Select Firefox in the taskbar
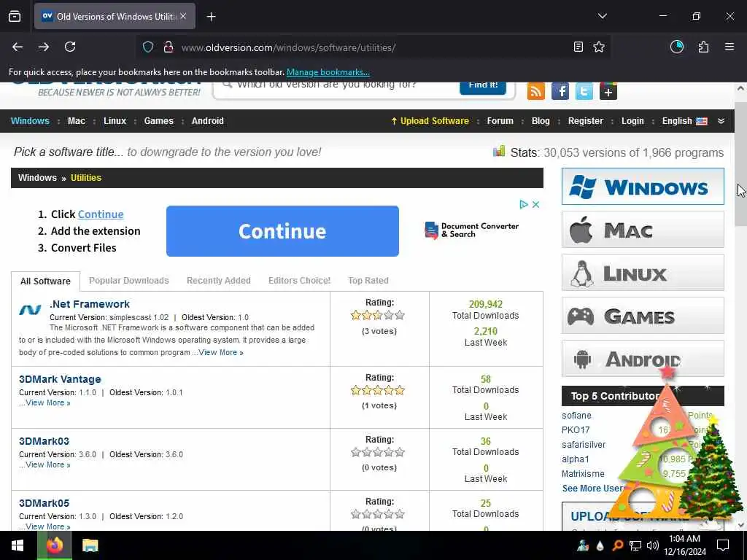The height and width of the screenshot is (560, 747). (55, 545)
